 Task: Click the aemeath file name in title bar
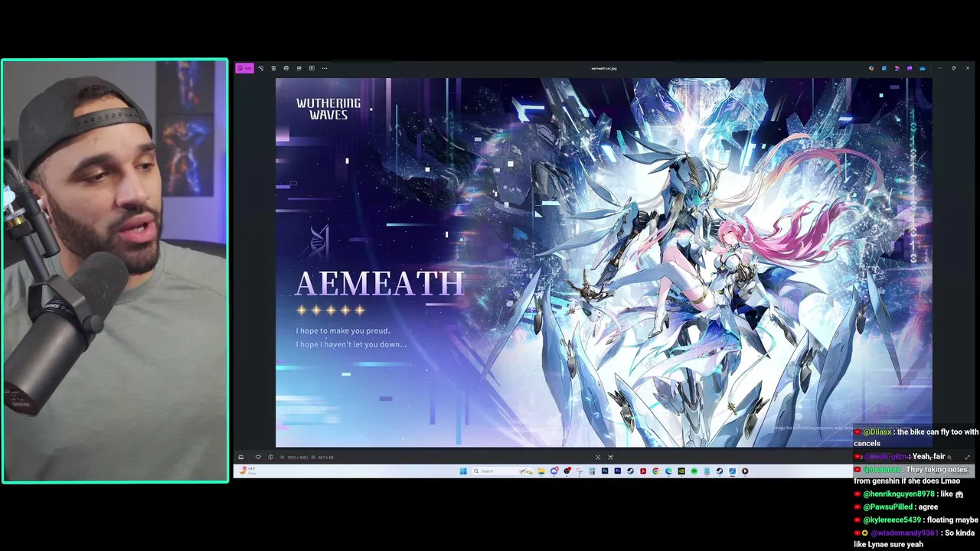click(604, 68)
